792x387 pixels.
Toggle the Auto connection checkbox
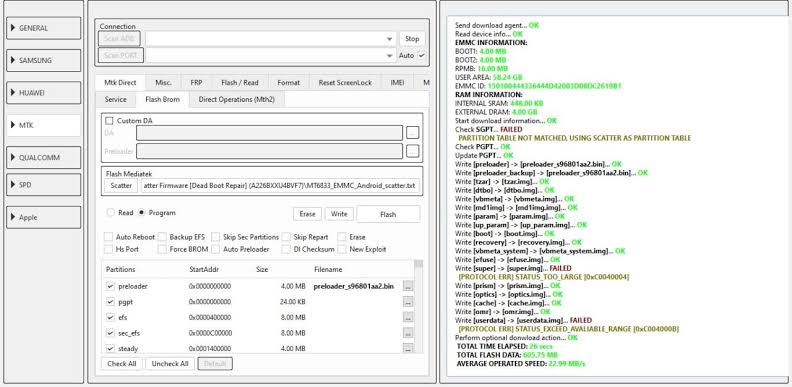(422, 56)
